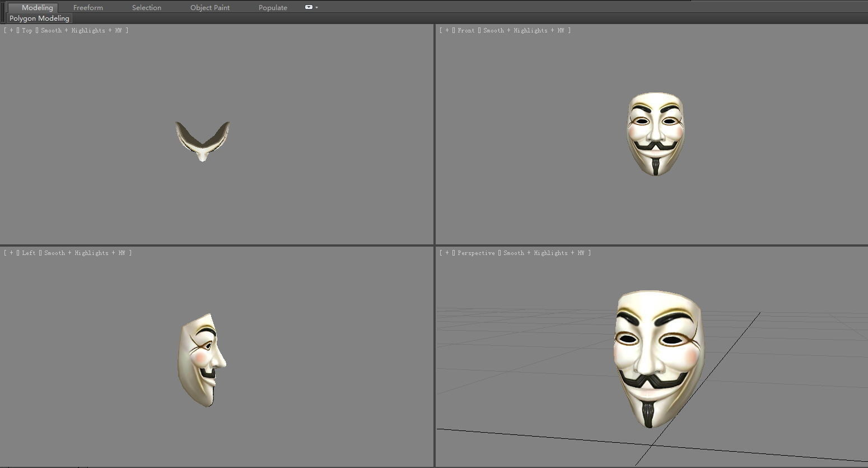
Task: Open the Object Paint ribbon tab
Action: (x=209, y=8)
